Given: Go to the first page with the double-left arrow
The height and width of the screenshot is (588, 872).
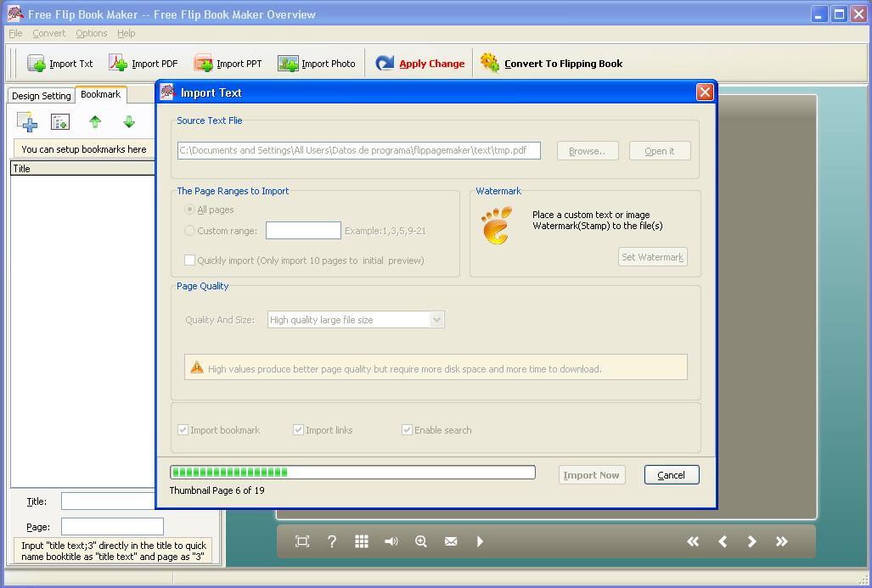Looking at the screenshot, I should pyautogui.click(x=693, y=541).
